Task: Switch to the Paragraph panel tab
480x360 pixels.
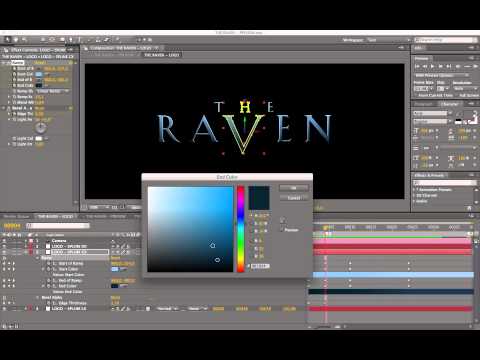Action: [423, 104]
